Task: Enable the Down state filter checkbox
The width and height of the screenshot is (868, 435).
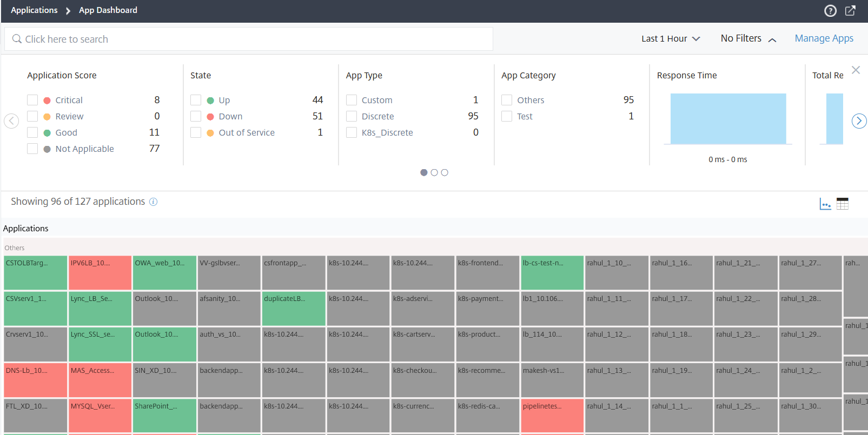Action: (x=196, y=116)
